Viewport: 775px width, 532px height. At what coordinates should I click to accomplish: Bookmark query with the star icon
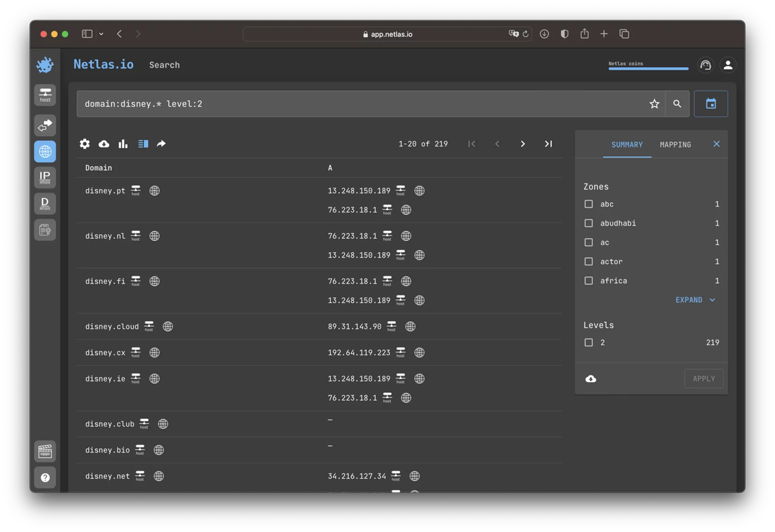[654, 104]
